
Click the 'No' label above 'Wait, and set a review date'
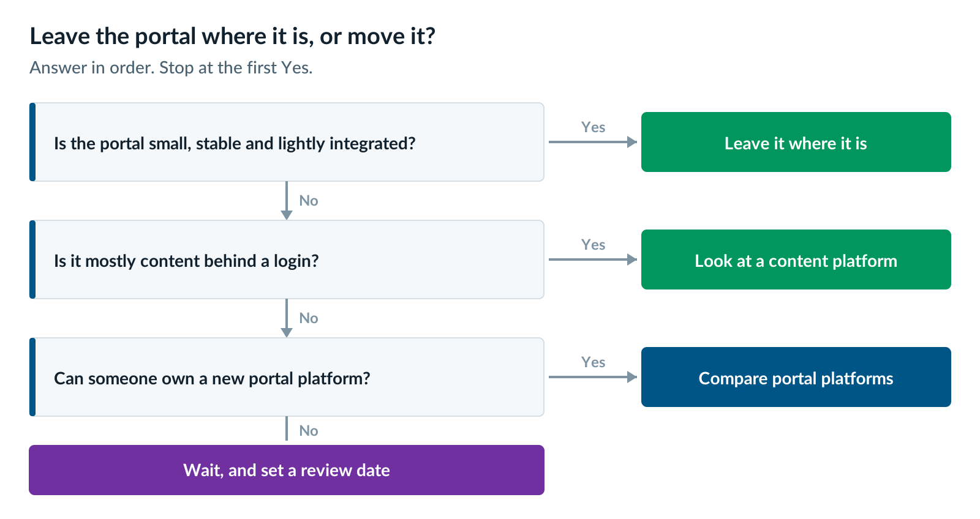(x=309, y=431)
